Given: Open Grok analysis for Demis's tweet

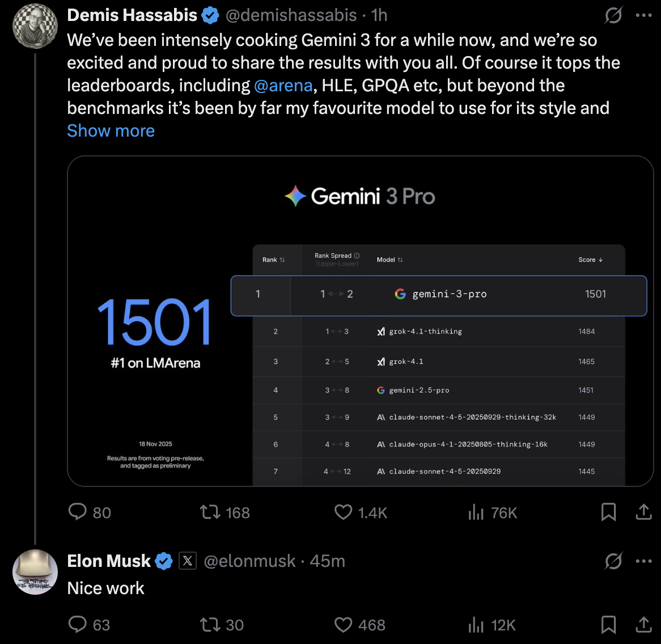Looking at the screenshot, I should pyautogui.click(x=613, y=15).
